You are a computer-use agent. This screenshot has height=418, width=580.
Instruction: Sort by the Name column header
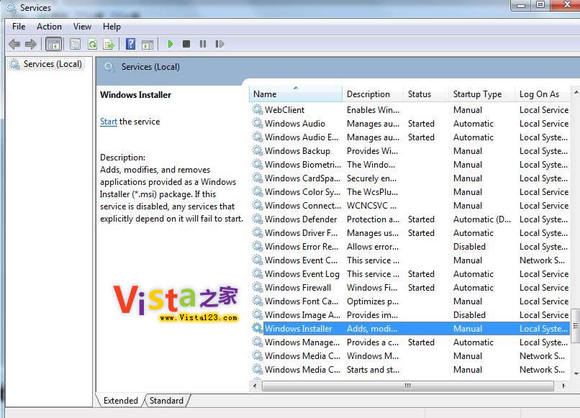coord(296,94)
